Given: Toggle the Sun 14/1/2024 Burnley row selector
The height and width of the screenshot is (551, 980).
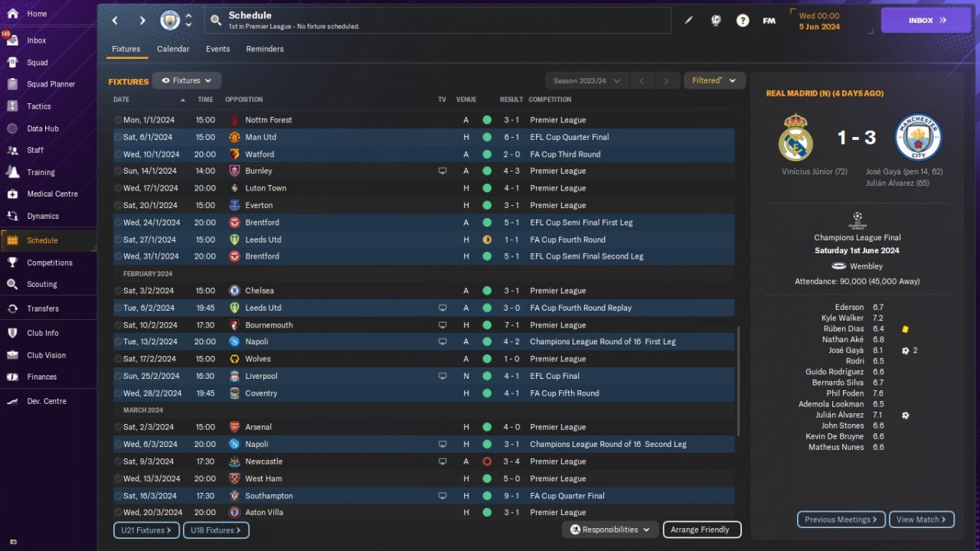Looking at the screenshot, I should click(x=118, y=171).
